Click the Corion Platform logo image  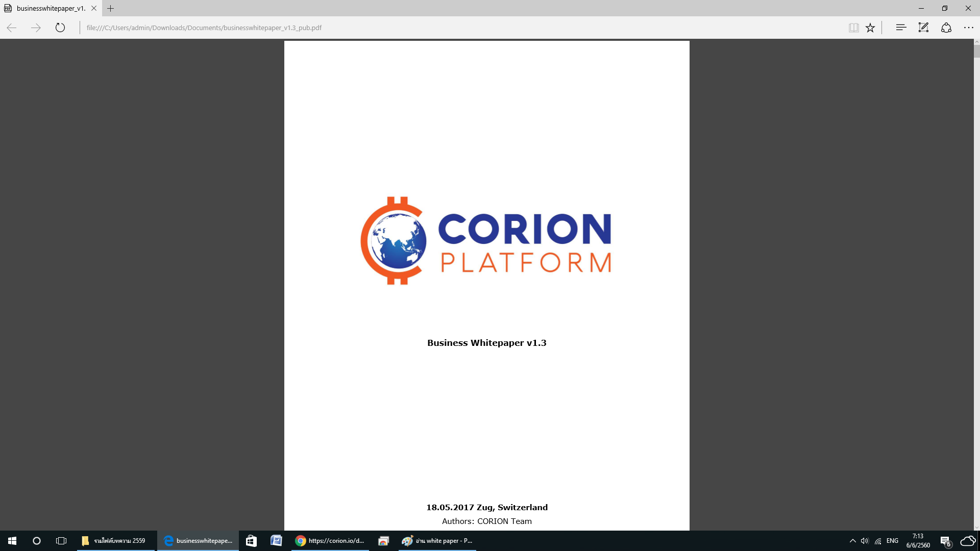point(486,240)
